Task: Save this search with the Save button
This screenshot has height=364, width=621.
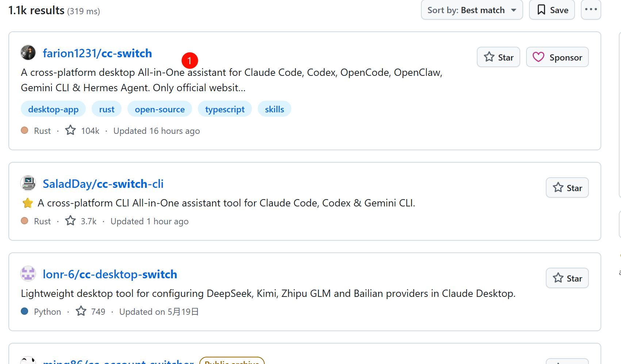Action: (552, 10)
